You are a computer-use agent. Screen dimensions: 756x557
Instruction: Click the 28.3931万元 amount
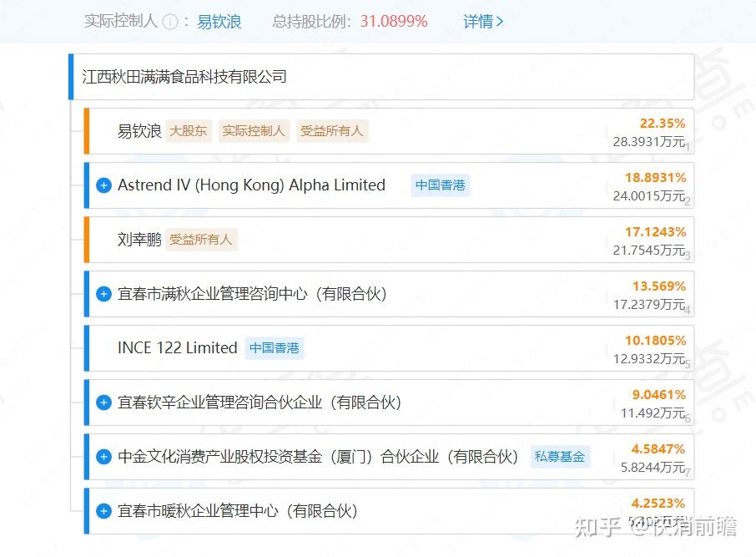tap(649, 142)
